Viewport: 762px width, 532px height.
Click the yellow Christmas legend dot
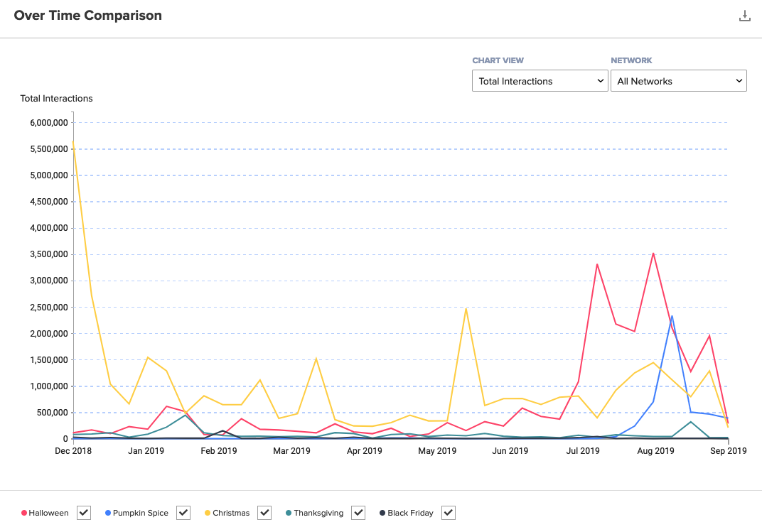coord(207,513)
